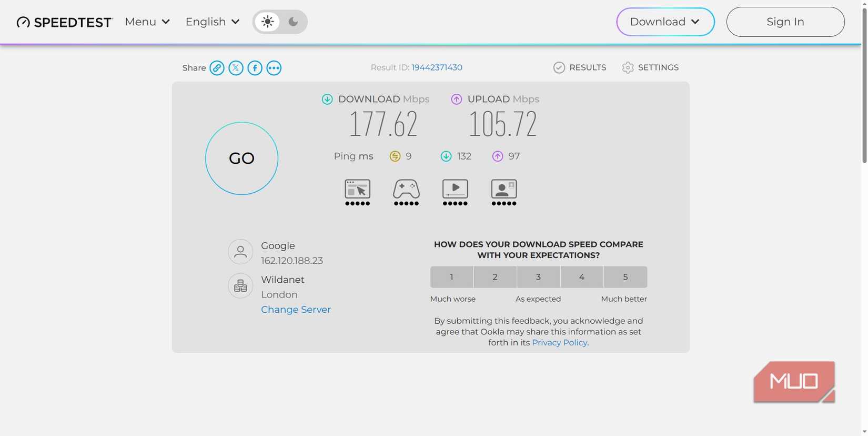The width and height of the screenshot is (868, 436).
Task: Start the test with GO
Action: (x=241, y=158)
